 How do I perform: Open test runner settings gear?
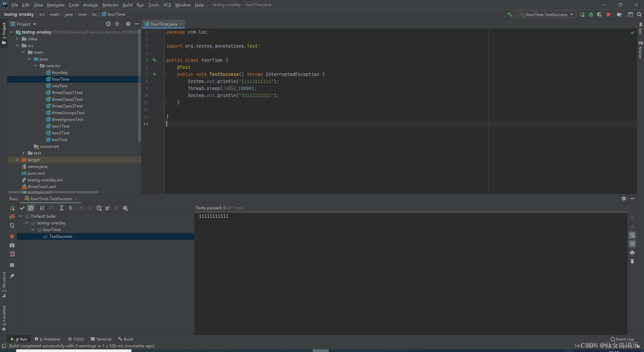[125, 208]
